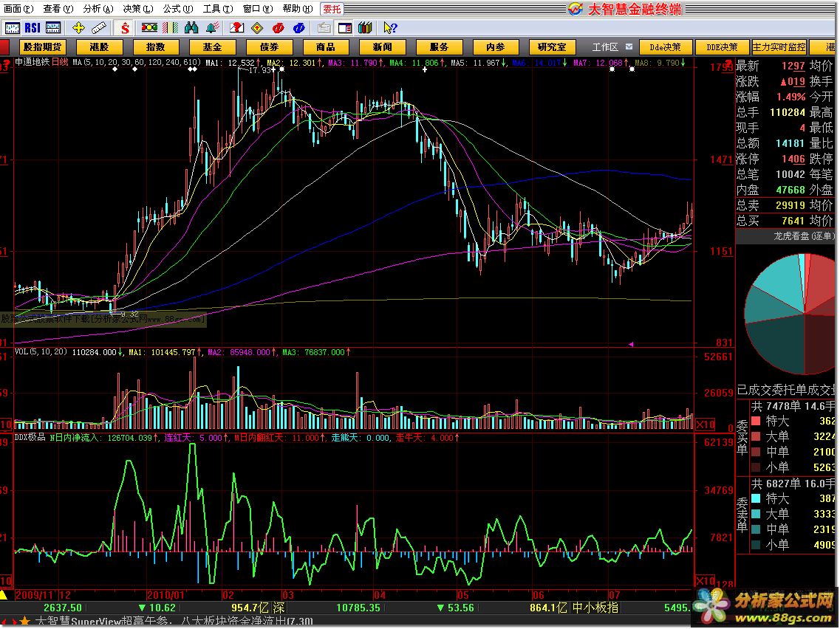Click the cyan 特大 sell-order color swatch
This screenshot has height=629, width=840.
click(x=757, y=498)
